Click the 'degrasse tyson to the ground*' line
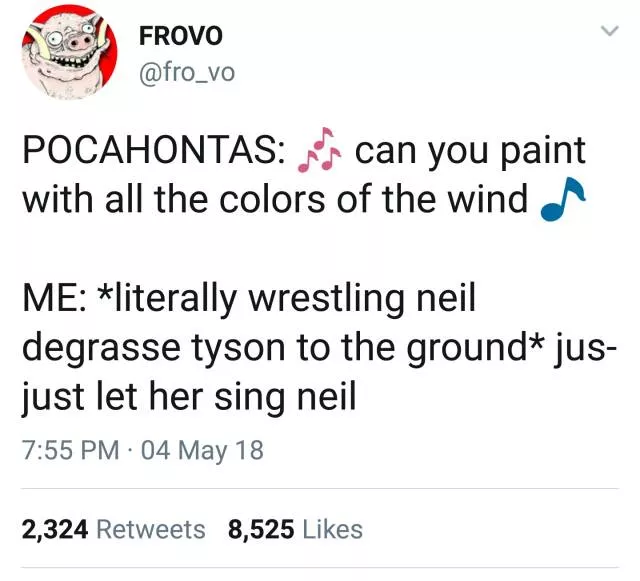The image size is (640, 581). [283, 347]
